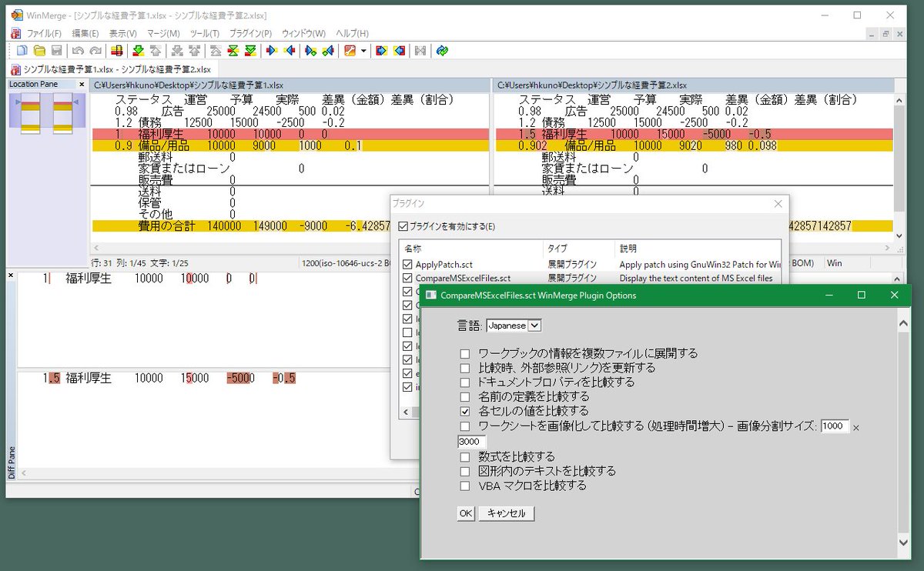Image resolution: width=924 pixels, height=571 pixels.
Task: Jump to Previous Difference icon
Action: click(x=155, y=51)
